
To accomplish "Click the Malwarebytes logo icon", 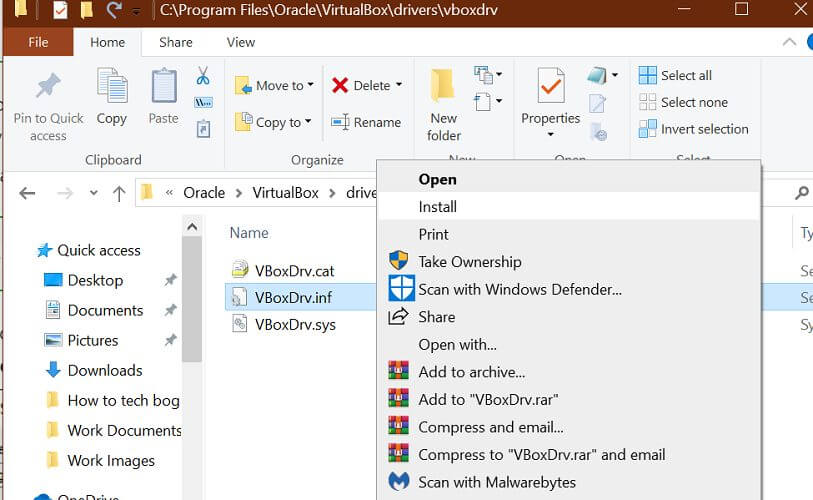I will pos(399,481).
